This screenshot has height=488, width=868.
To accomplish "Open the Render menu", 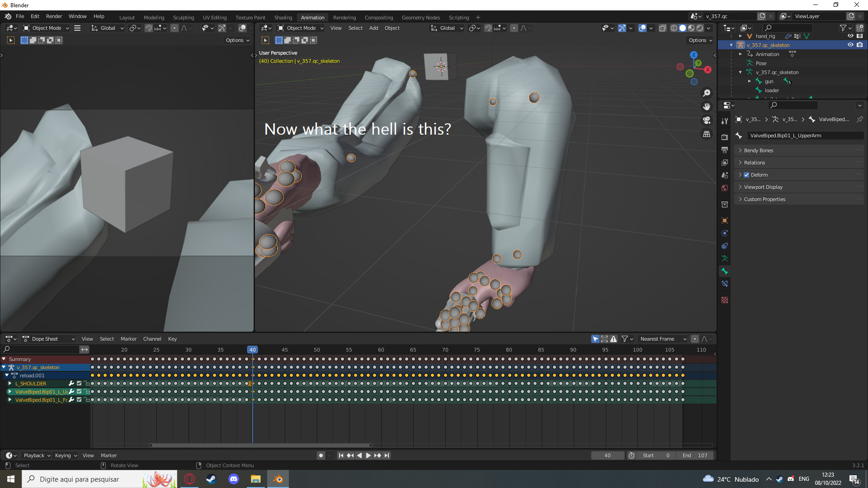I will coord(54,16).
